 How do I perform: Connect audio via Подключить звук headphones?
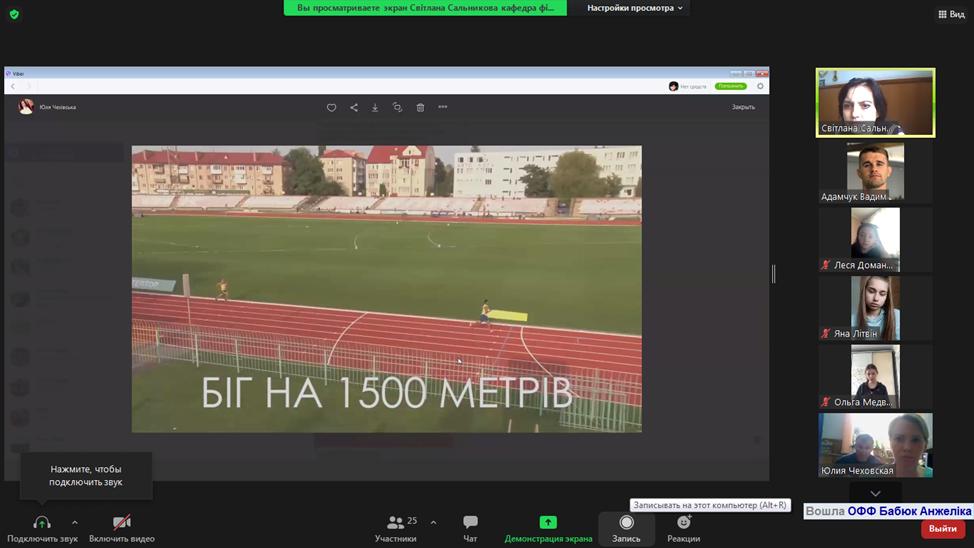click(x=42, y=528)
